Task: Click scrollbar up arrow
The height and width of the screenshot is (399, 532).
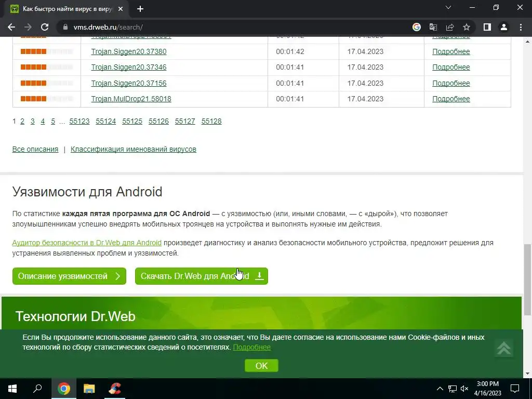Action: (x=527, y=42)
